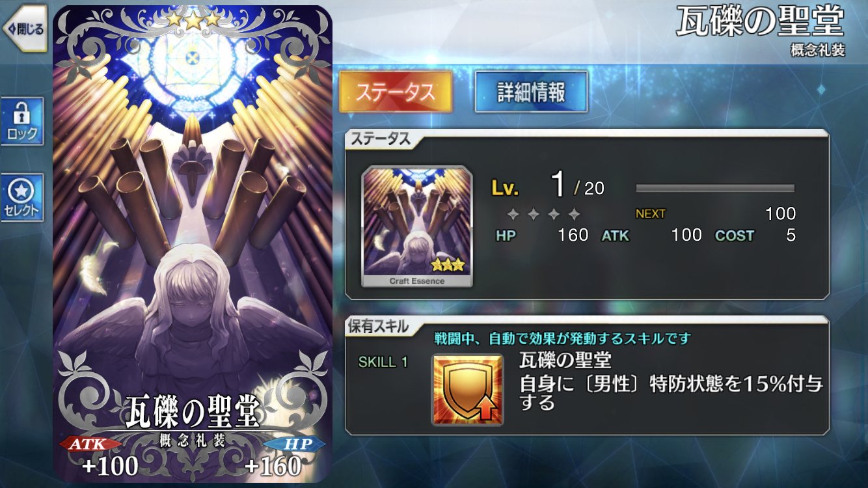Tap the Craft Essence thumbnail portrait
This screenshot has width=868, height=488.
point(417,226)
